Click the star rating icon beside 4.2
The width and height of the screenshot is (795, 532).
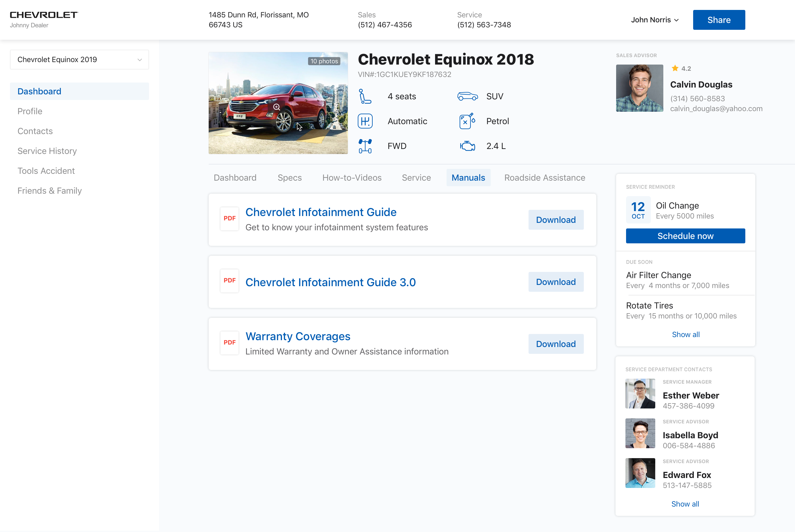click(675, 68)
